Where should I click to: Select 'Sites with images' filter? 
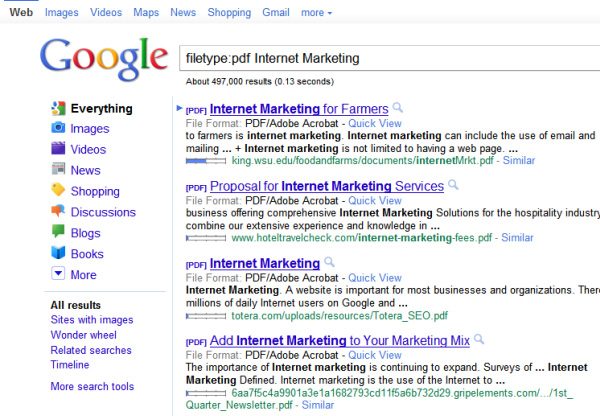pos(92,320)
